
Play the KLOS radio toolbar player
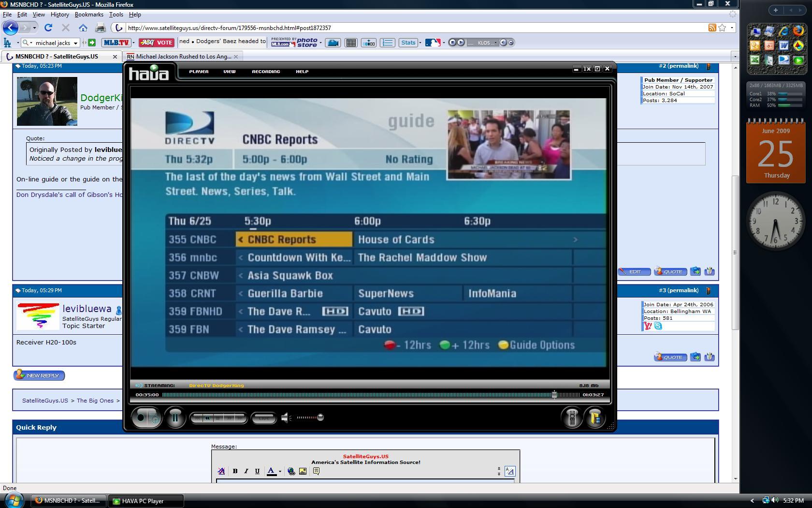461,43
